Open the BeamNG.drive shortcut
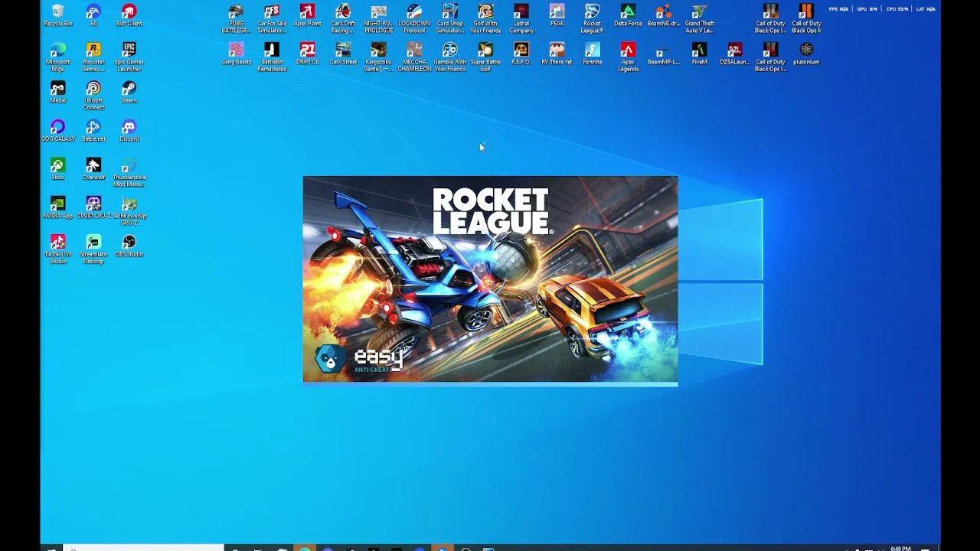Viewport: 980px width, 551px height. tap(664, 15)
